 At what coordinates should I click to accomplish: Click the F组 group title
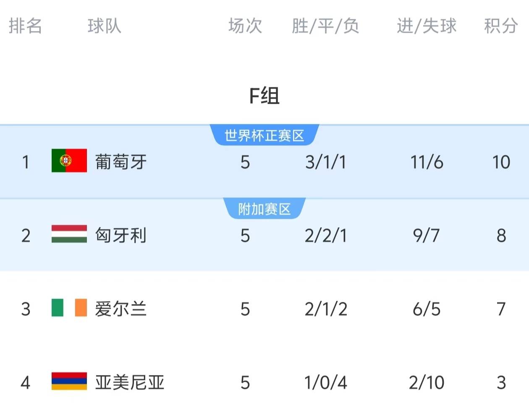tap(264, 96)
